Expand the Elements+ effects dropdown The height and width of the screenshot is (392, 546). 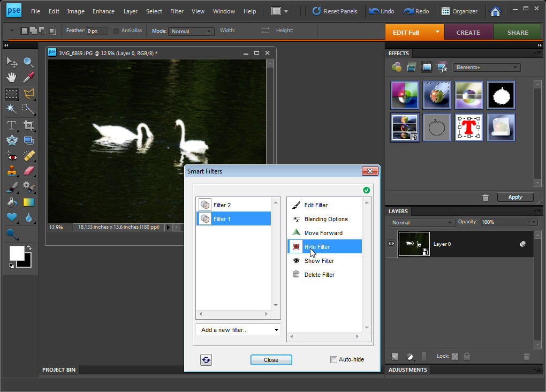point(487,67)
